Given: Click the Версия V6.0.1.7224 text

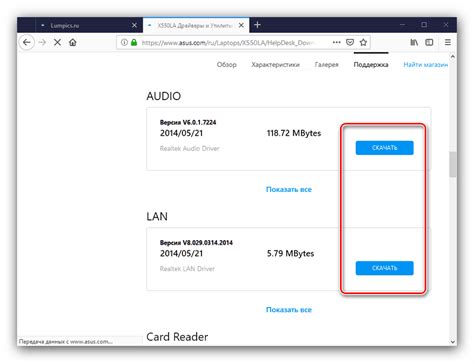Looking at the screenshot, I should click(188, 122).
